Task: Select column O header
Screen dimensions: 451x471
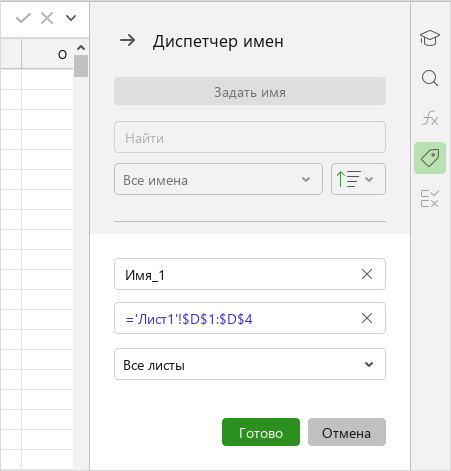Action: [x=47, y=54]
